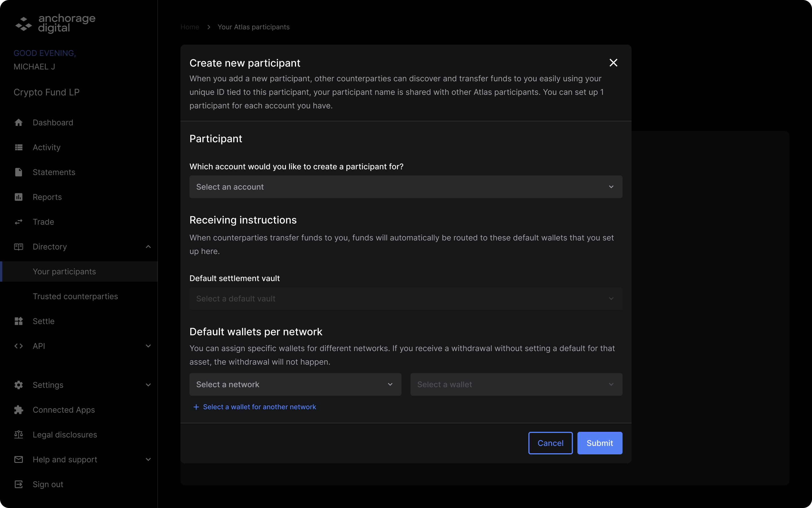
Task: Click the Trade swap arrows icon
Action: click(x=19, y=222)
